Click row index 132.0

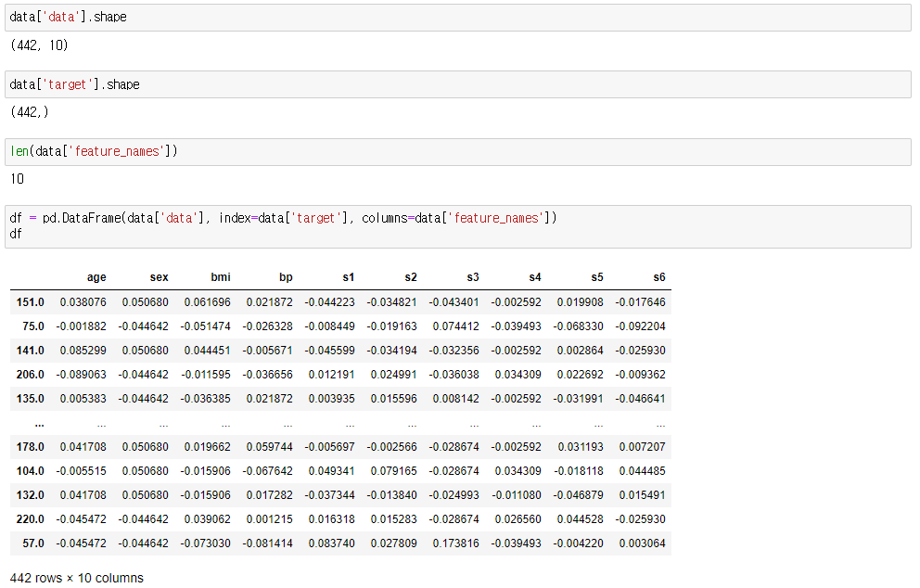pos(30,494)
